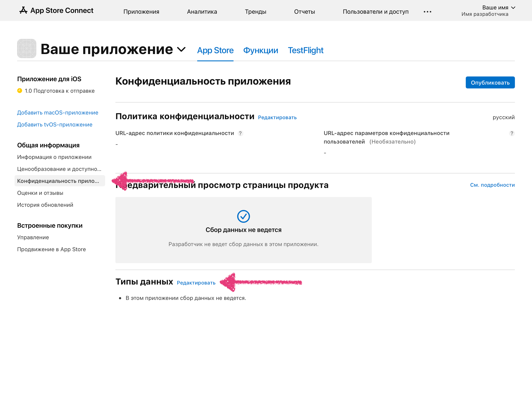Viewport: 532px width, 402px height.
Task: Open Продвижение в App Store in sidebar
Action: pos(51,249)
